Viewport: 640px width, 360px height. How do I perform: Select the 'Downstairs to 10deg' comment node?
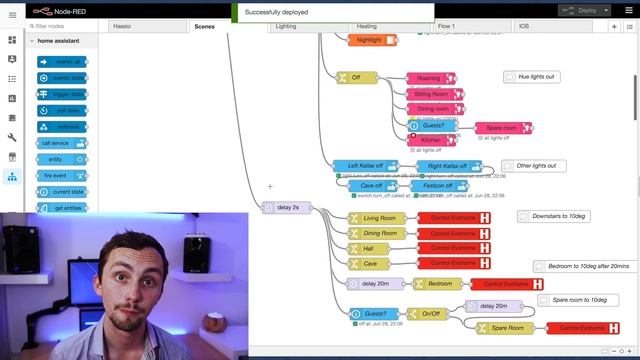(x=553, y=216)
